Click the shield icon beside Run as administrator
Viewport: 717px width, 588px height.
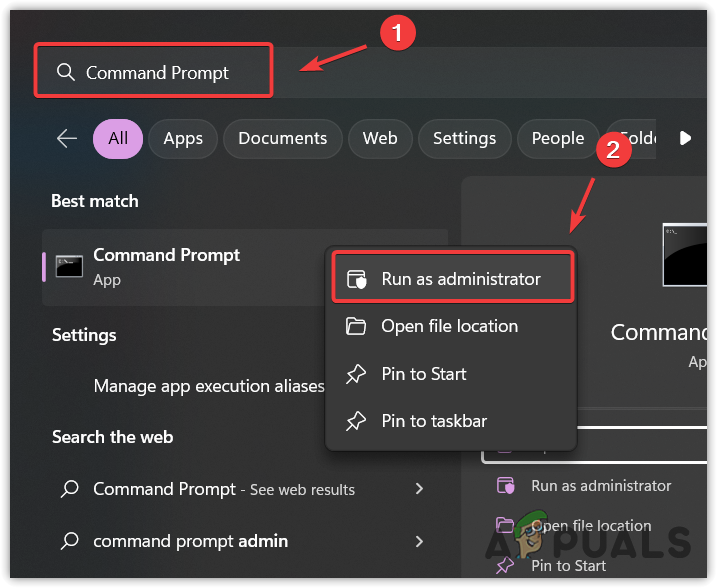click(356, 279)
